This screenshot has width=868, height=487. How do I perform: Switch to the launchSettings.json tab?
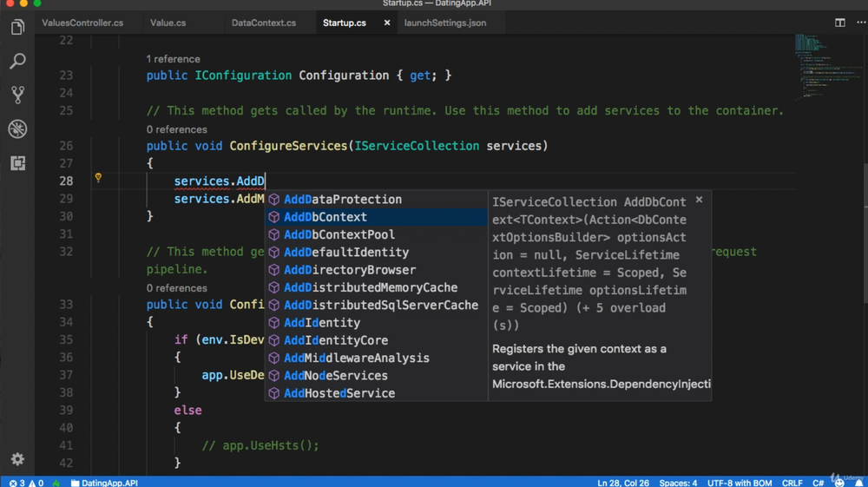[x=444, y=23]
